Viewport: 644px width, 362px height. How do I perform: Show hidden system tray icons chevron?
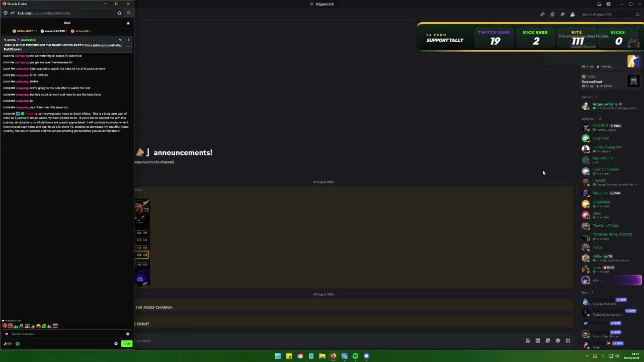pos(587,356)
